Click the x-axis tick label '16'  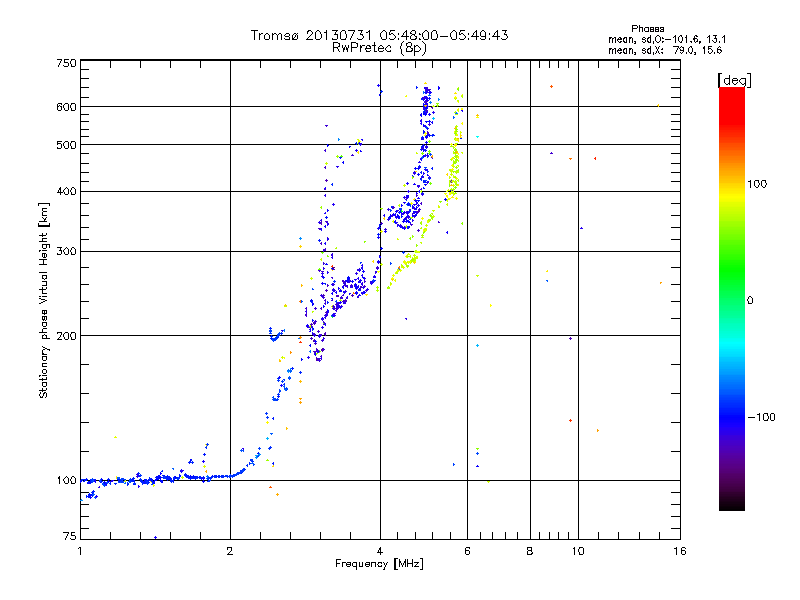[x=680, y=551]
